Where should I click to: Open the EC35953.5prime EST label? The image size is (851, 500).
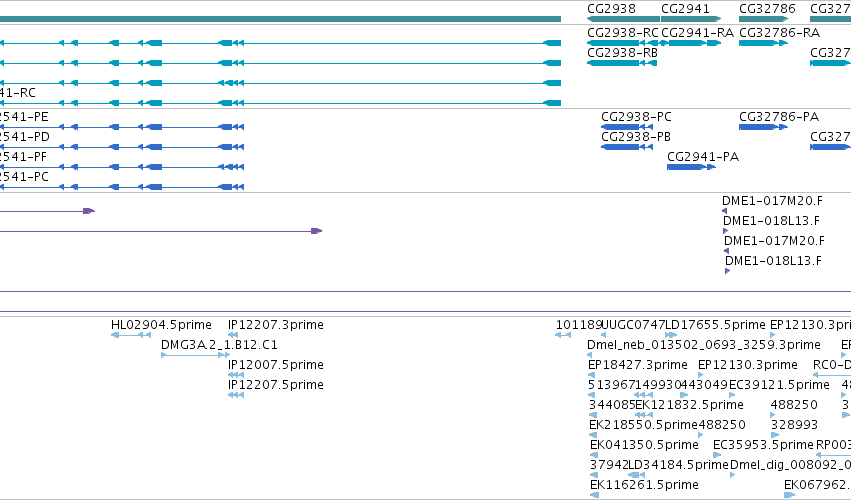763,445
